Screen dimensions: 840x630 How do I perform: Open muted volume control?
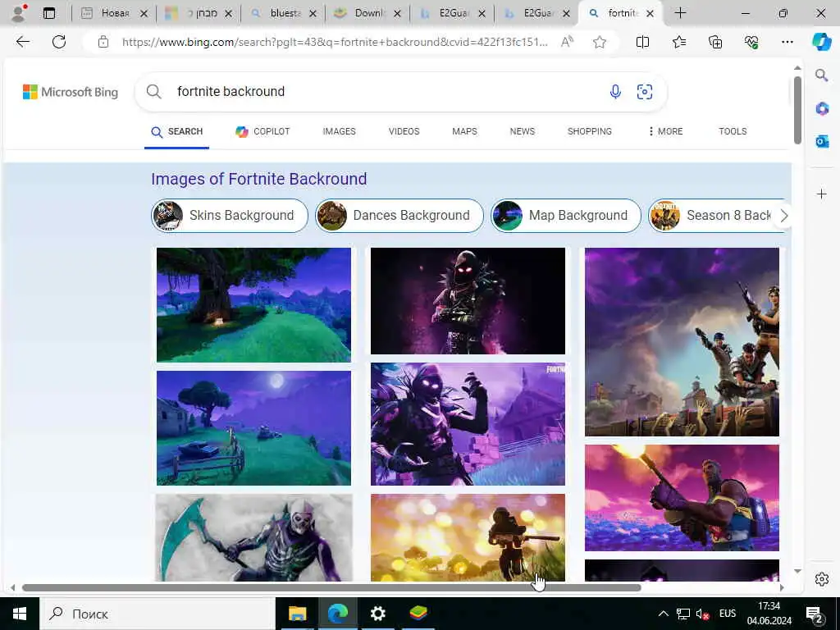pyautogui.click(x=703, y=614)
